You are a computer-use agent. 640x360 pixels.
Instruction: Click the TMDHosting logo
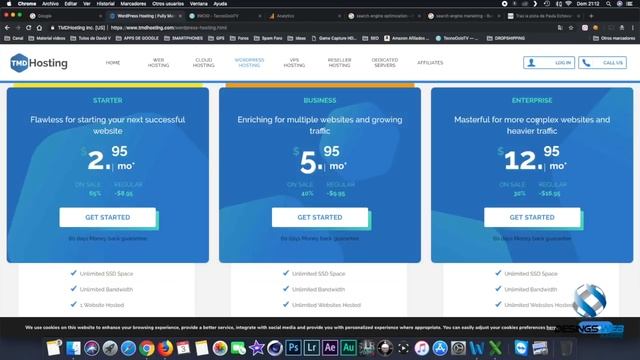pos(39,63)
